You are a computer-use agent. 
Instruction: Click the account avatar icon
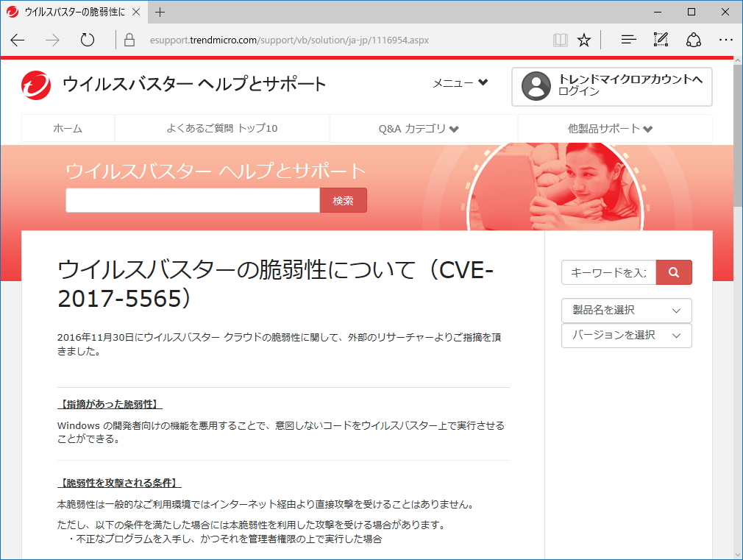pyautogui.click(x=536, y=87)
